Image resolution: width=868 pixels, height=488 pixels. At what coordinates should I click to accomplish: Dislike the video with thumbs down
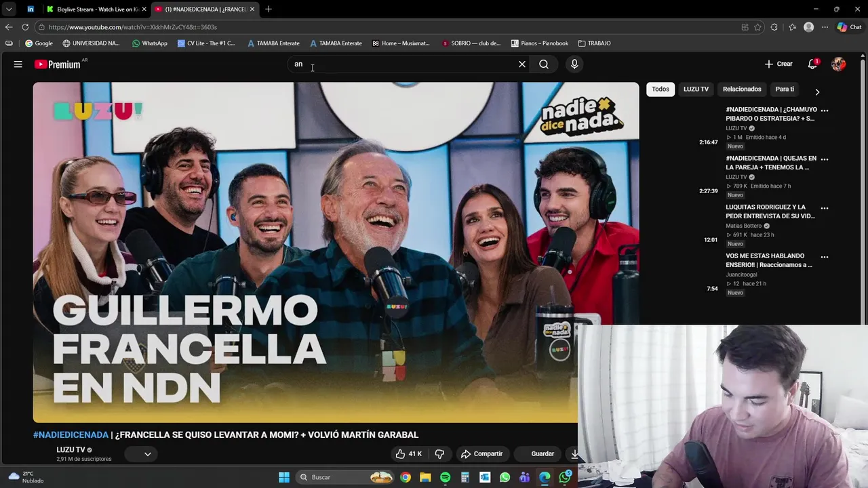coord(439,453)
